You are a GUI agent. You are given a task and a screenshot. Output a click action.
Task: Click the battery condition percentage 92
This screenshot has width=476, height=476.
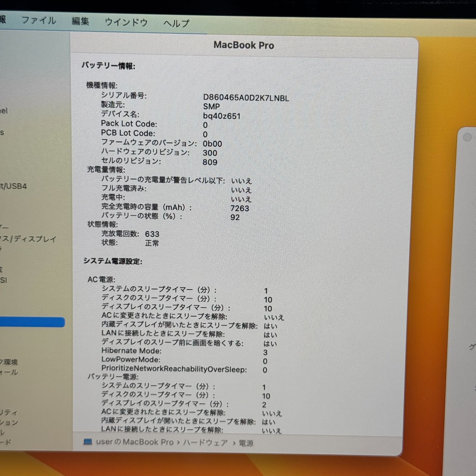(x=235, y=217)
